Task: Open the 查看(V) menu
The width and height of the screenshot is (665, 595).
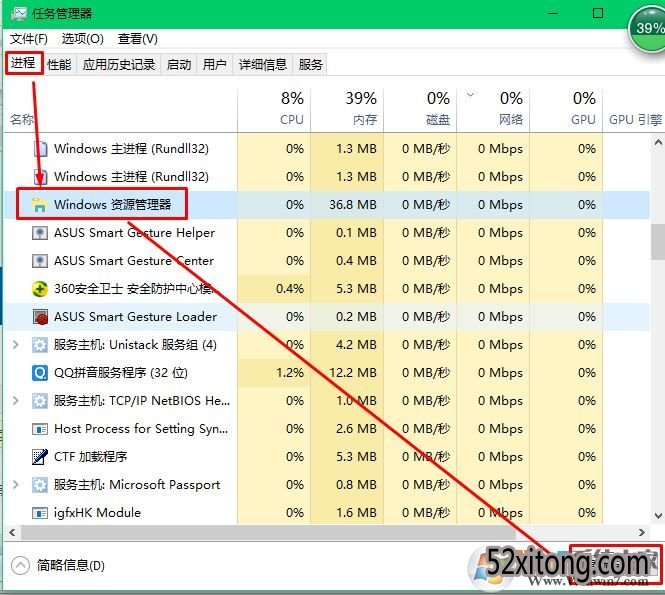Action: (138, 39)
